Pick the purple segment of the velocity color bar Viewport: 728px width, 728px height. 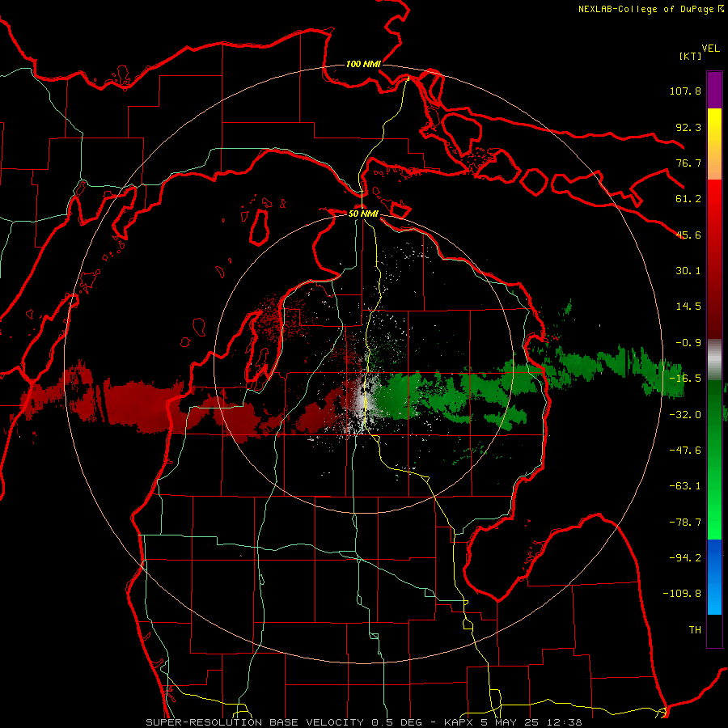click(x=714, y=90)
